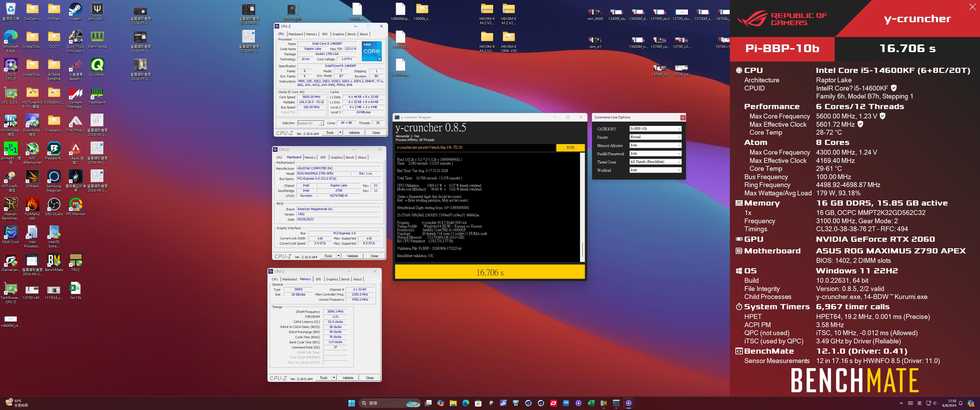
Task: Expand the Thread Count dropdown
Action: pos(655,162)
